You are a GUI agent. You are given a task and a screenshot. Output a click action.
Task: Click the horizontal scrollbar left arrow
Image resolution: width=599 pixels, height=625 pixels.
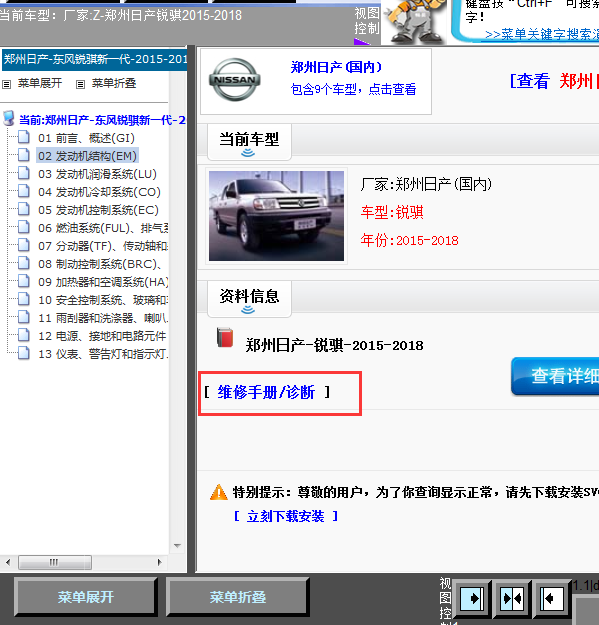point(8,562)
